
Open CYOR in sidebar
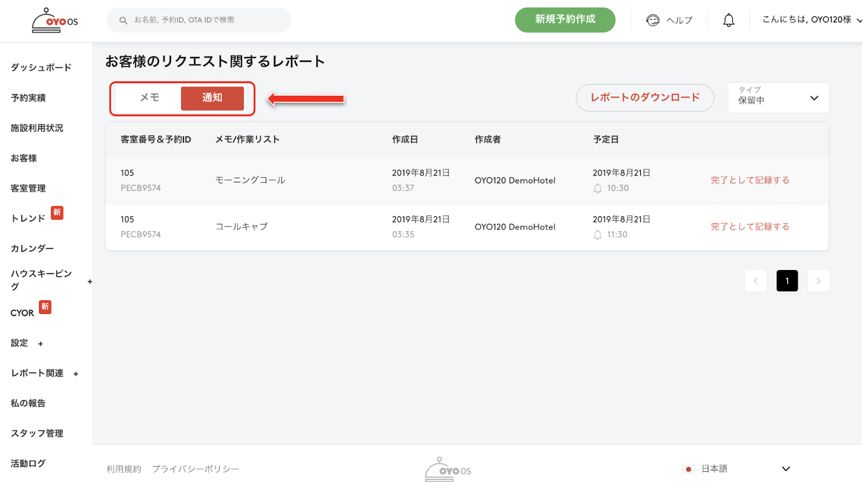(x=22, y=313)
